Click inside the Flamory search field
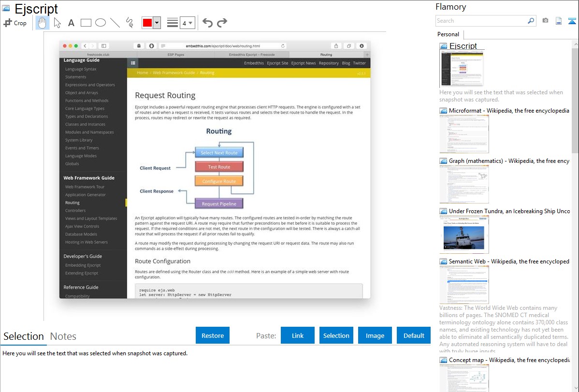The image size is (579, 392). (x=481, y=21)
